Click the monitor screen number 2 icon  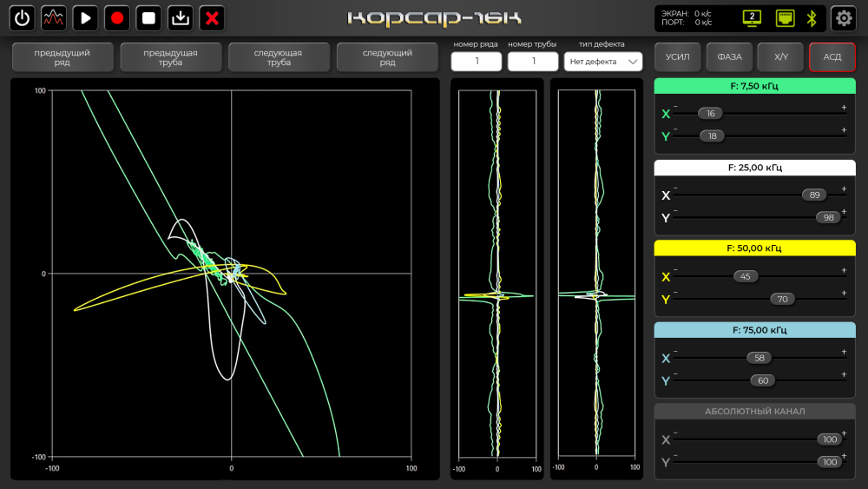tap(752, 17)
